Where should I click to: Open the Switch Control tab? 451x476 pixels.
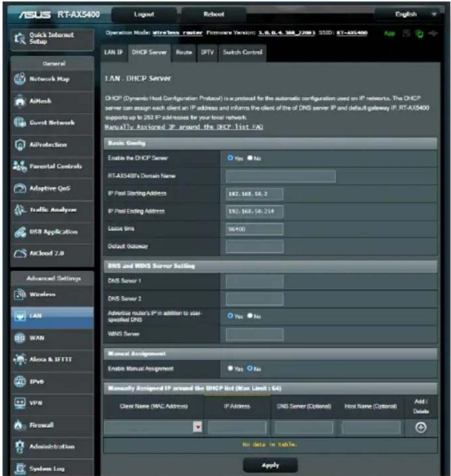(242, 53)
